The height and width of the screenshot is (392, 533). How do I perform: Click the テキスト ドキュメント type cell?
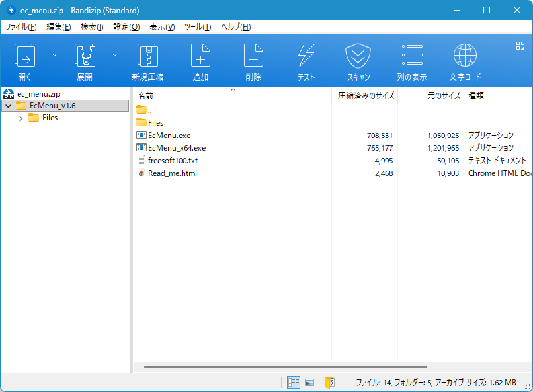tap(497, 161)
